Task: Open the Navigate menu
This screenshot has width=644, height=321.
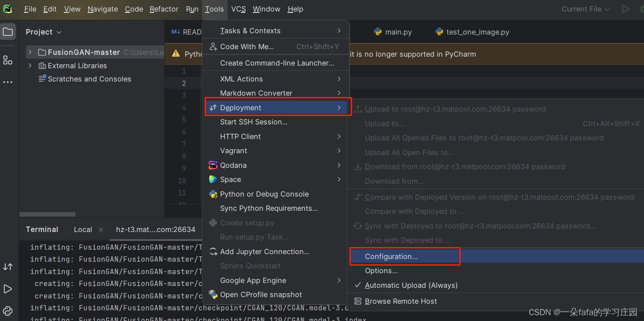Action: coord(103,9)
